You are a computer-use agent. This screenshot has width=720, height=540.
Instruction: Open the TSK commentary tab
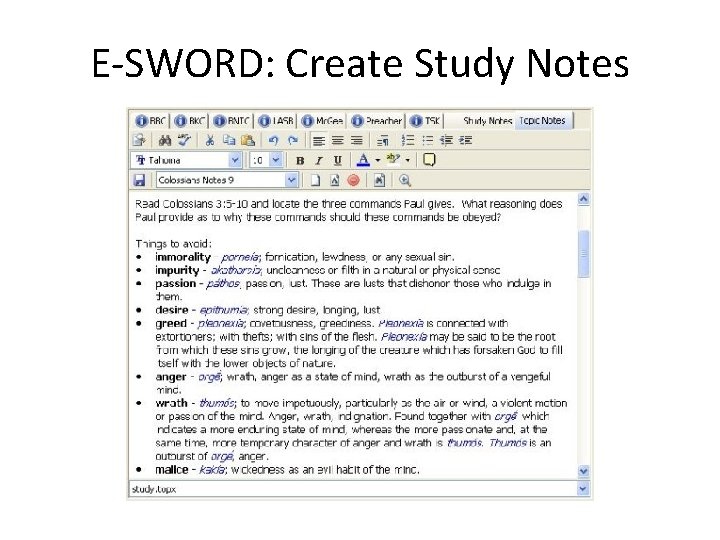coord(425,121)
